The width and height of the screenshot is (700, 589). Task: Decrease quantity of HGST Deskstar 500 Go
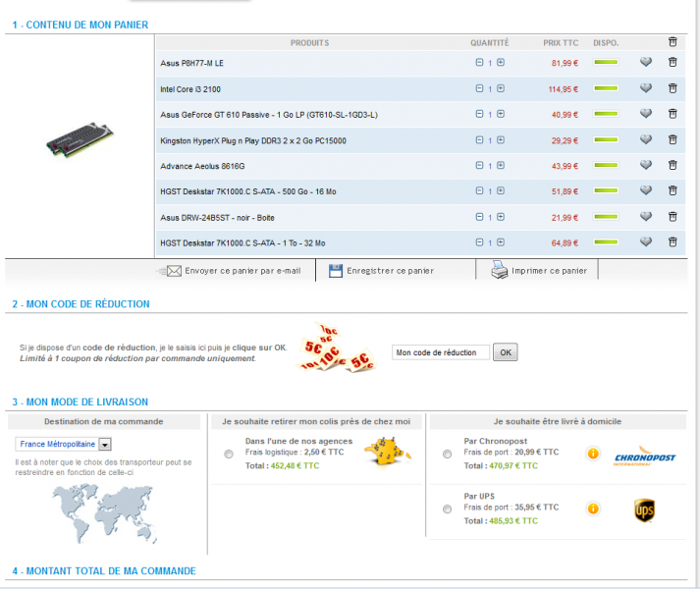pos(479,190)
